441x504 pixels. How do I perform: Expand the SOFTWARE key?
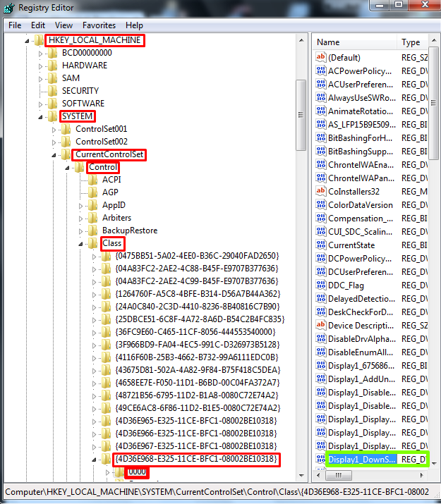40,104
